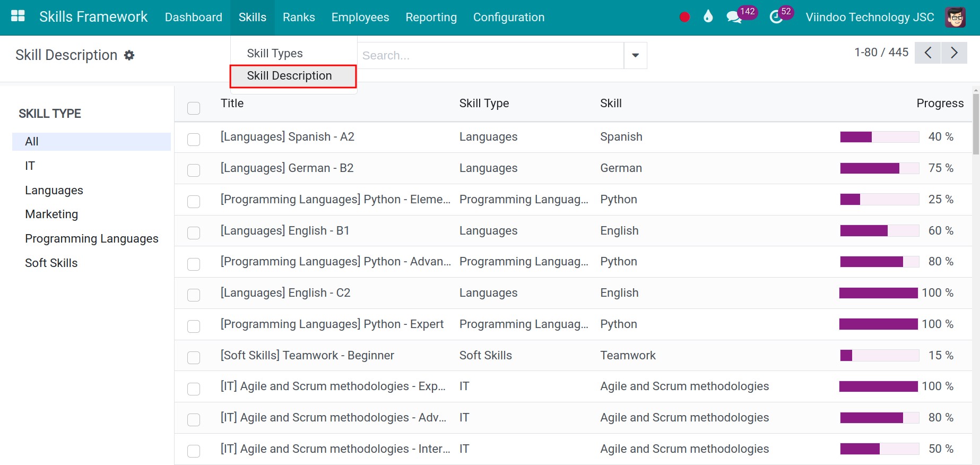980x465 pixels.
Task: Check the Python - Expert row checkbox
Action: pyautogui.click(x=194, y=326)
